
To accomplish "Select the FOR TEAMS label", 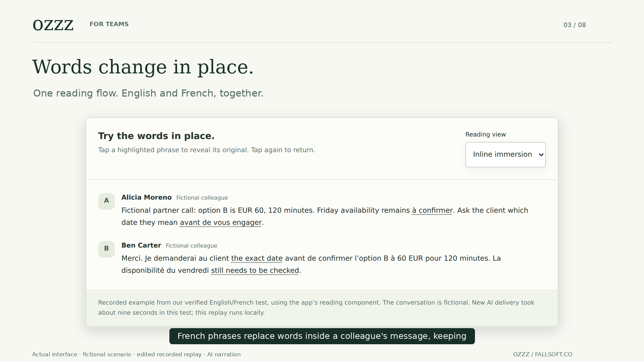I will coord(109,24).
